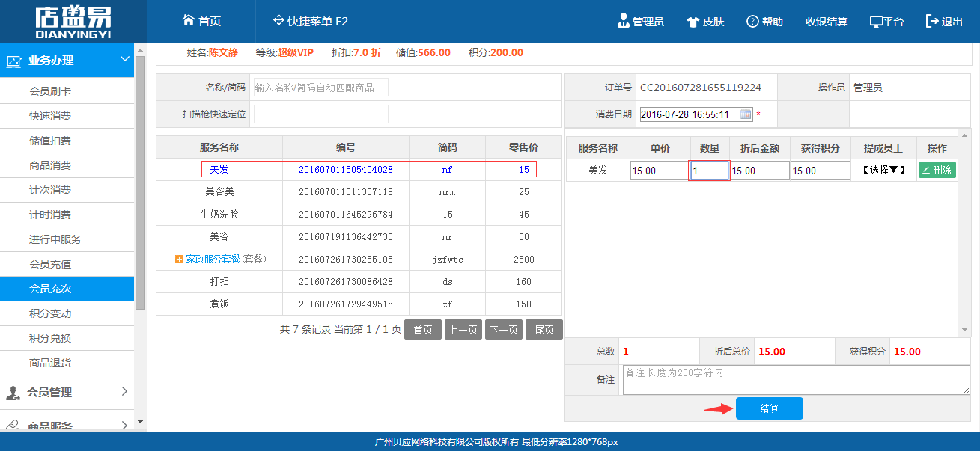This screenshot has width=980, height=451.
Task: Expand the 会员管理 section chevron
Action: click(x=124, y=391)
